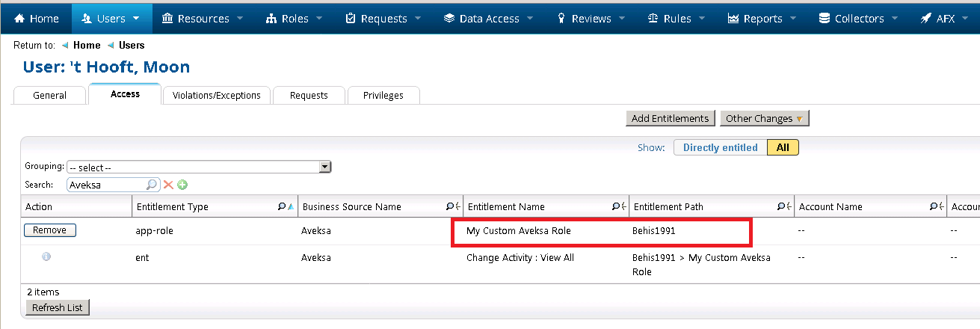Click the filter magnifier in Business Source Name header
980x329 pixels.
click(x=450, y=206)
